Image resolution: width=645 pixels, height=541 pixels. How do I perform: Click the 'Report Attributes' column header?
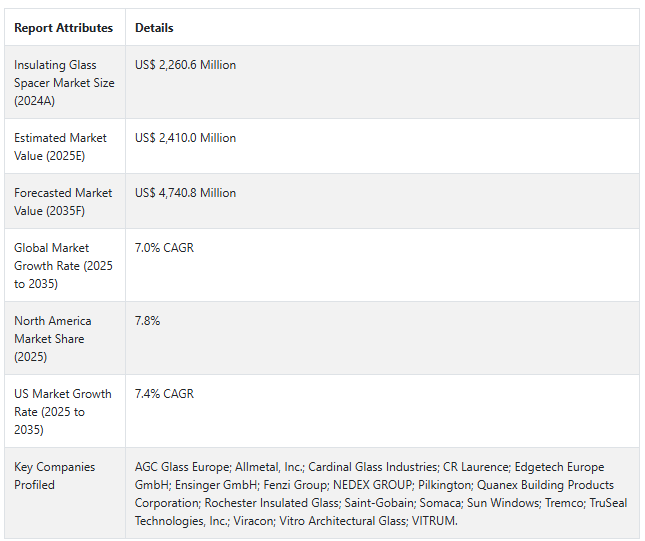pos(63,28)
